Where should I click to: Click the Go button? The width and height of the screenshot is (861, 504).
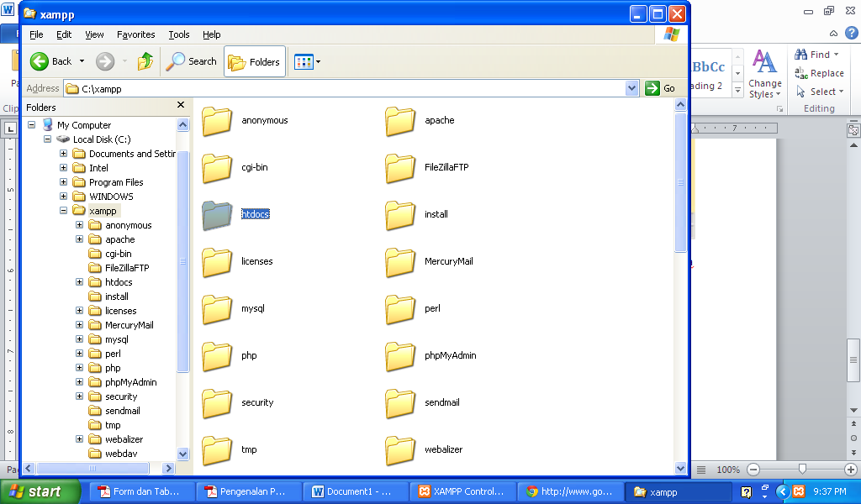click(660, 88)
